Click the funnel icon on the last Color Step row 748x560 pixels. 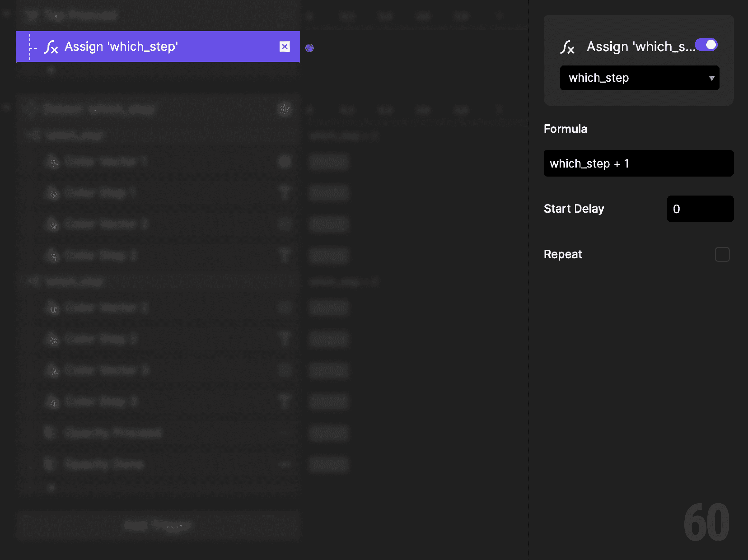[285, 401]
